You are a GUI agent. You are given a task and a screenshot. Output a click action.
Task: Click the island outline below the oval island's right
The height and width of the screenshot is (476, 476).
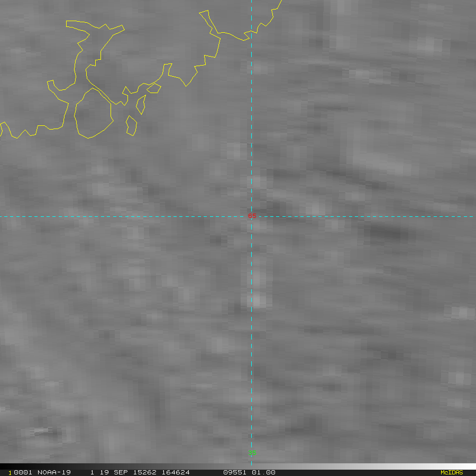[x=132, y=126]
